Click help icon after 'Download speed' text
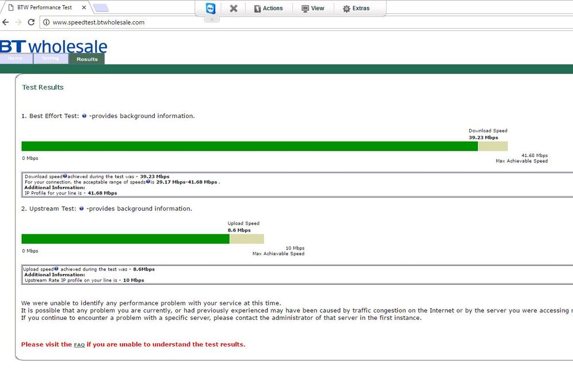Image resolution: width=573 pixels, height=392 pixels. click(65, 176)
